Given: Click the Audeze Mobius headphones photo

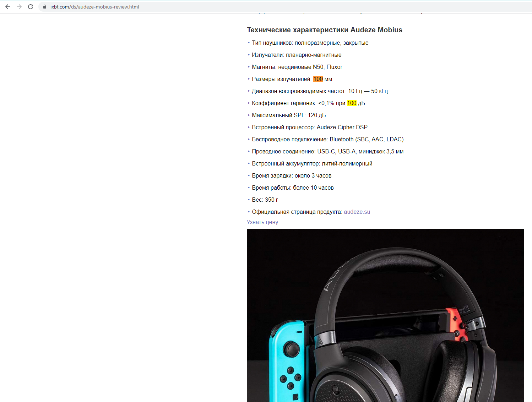Looking at the screenshot, I should coord(385,315).
